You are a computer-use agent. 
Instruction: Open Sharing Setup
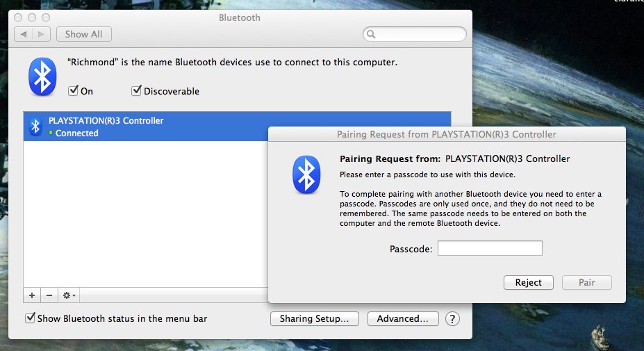point(314,318)
